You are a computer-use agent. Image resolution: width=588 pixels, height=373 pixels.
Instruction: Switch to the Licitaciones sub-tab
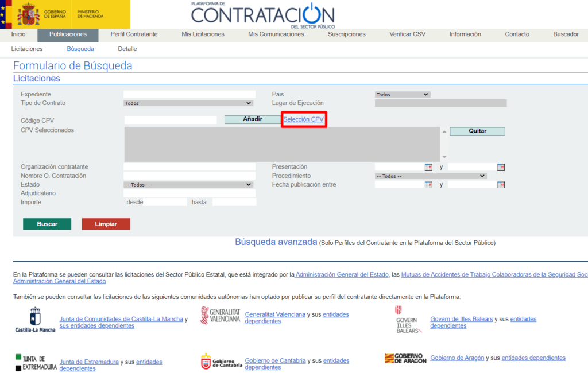pos(27,49)
